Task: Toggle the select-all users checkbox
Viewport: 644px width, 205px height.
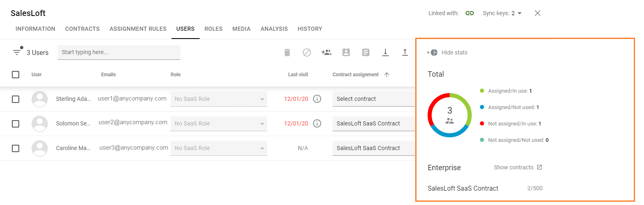Action: (x=16, y=75)
